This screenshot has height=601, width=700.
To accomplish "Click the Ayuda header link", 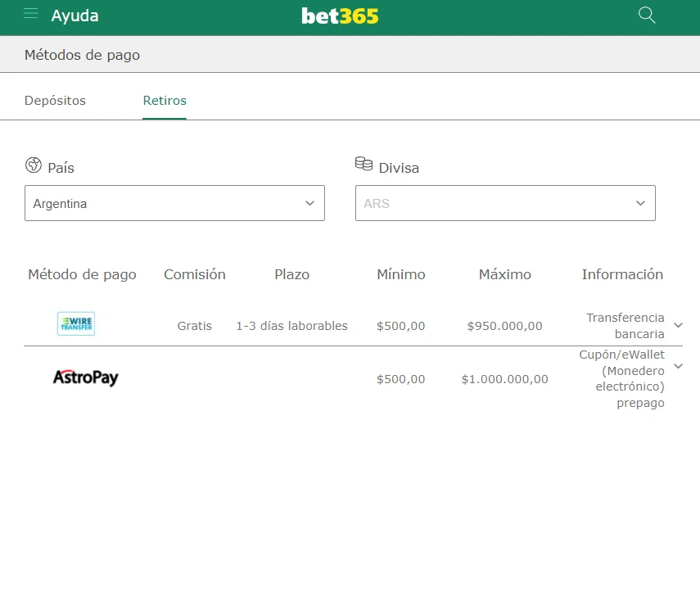I will (x=75, y=16).
